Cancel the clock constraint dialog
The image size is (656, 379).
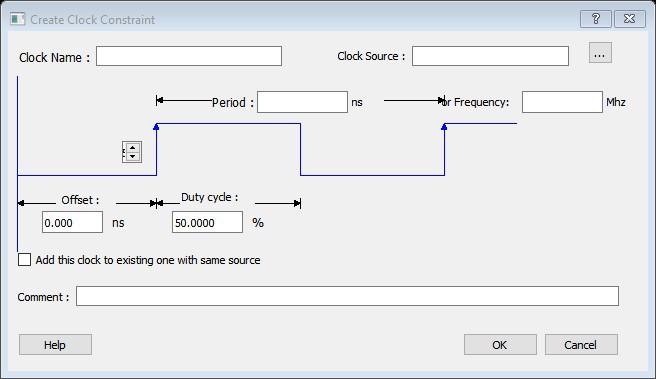tap(581, 345)
